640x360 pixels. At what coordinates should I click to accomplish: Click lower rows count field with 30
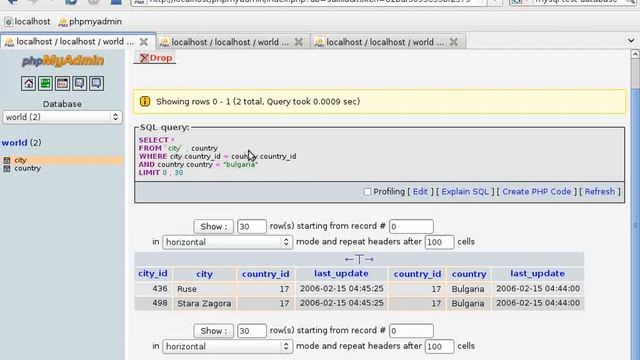252,331
